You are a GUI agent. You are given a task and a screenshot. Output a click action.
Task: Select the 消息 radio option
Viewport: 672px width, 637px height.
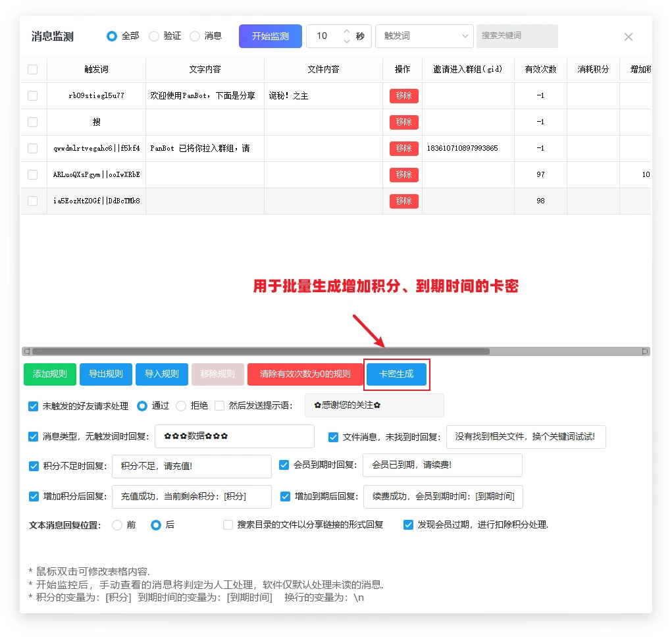195,36
